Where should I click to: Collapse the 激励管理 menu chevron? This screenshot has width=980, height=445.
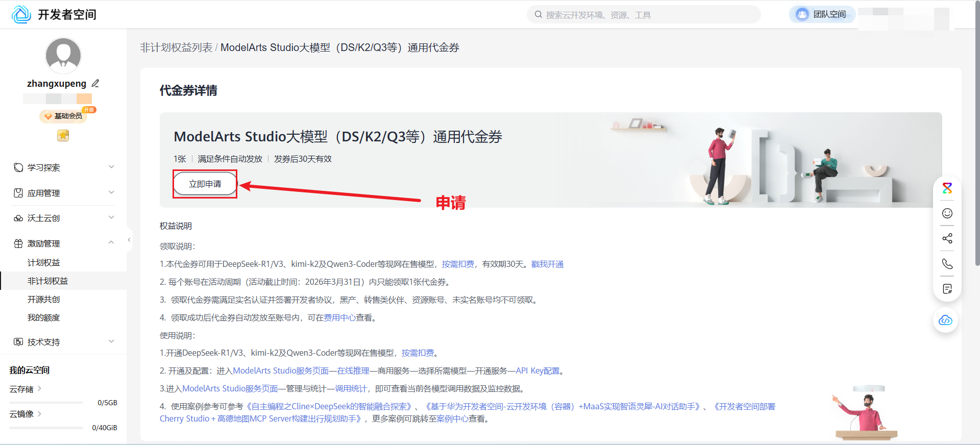(x=111, y=242)
